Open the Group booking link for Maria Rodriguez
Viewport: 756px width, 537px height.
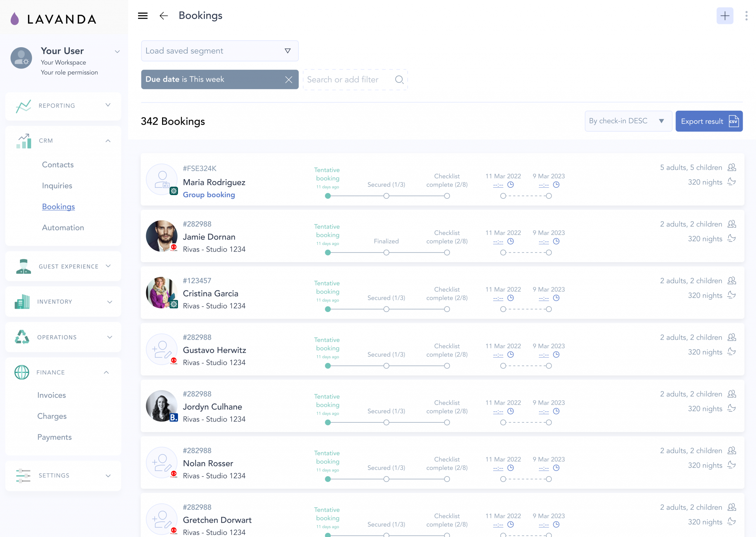209,195
